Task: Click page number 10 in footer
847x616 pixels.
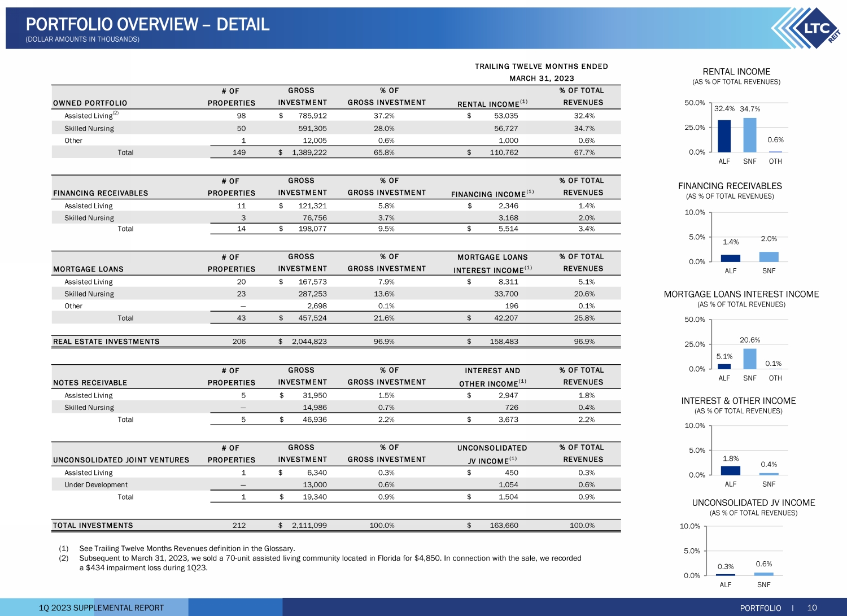Action: click(812, 608)
